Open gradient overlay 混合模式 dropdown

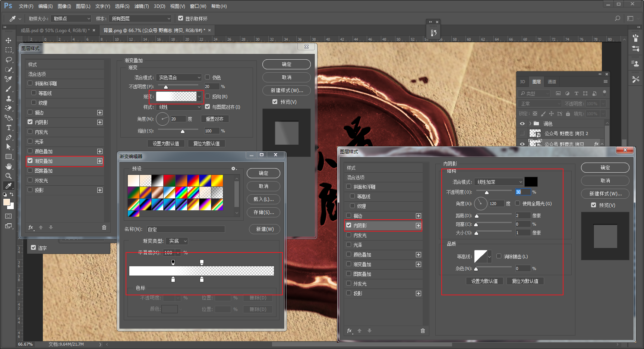coord(179,78)
